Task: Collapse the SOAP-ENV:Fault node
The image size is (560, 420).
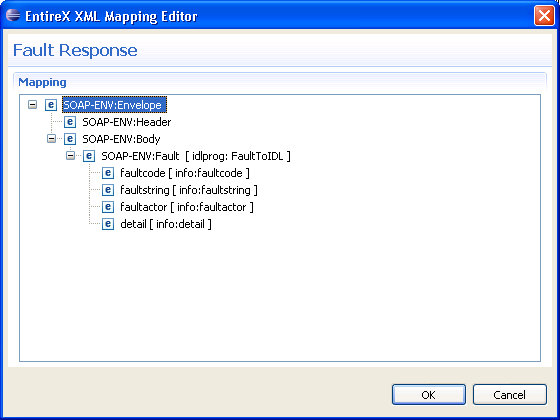Action: click(x=71, y=156)
